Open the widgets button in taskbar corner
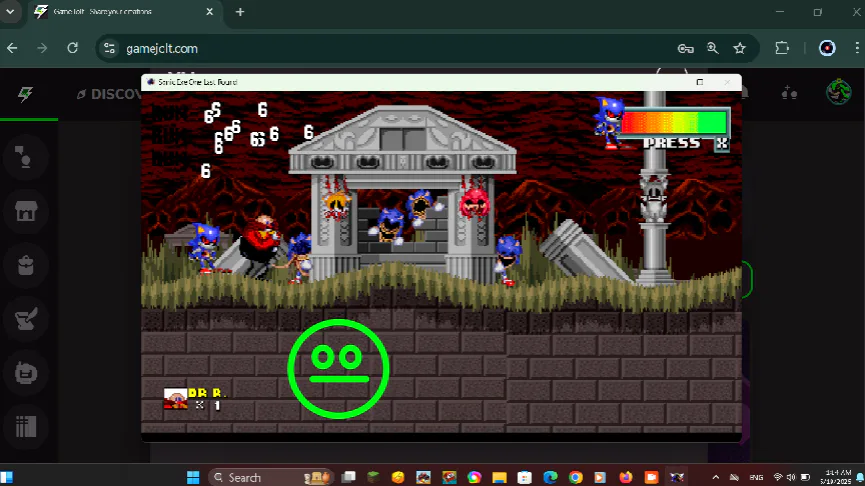865x486 pixels. (6, 477)
